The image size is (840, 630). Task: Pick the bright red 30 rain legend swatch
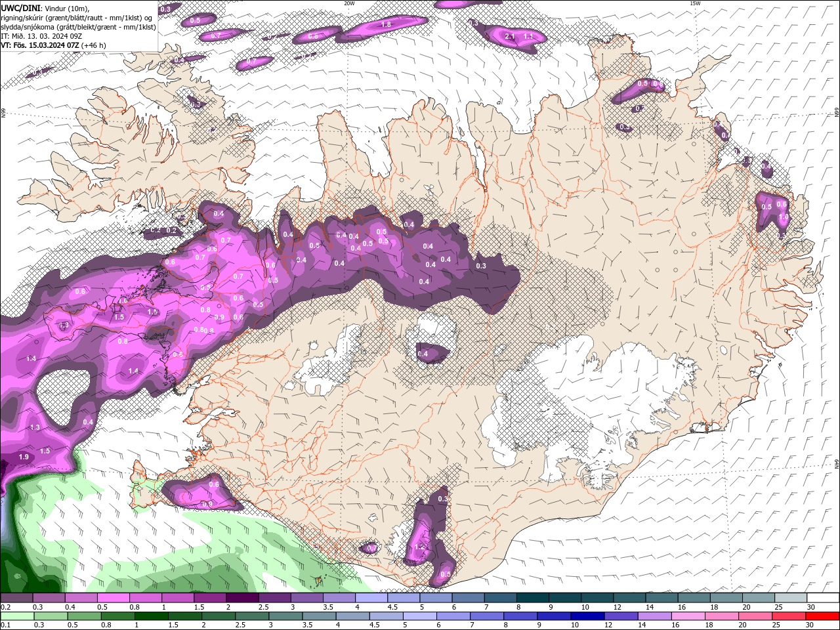(x=822, y=616)
